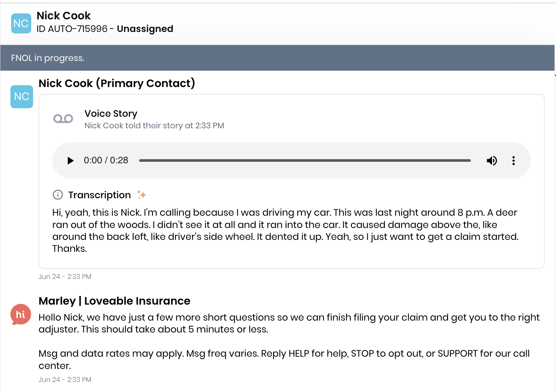556x392 pixels.
Task: Open Nick Cook's NC avatar in the header
Action: (x=21, y=23)
